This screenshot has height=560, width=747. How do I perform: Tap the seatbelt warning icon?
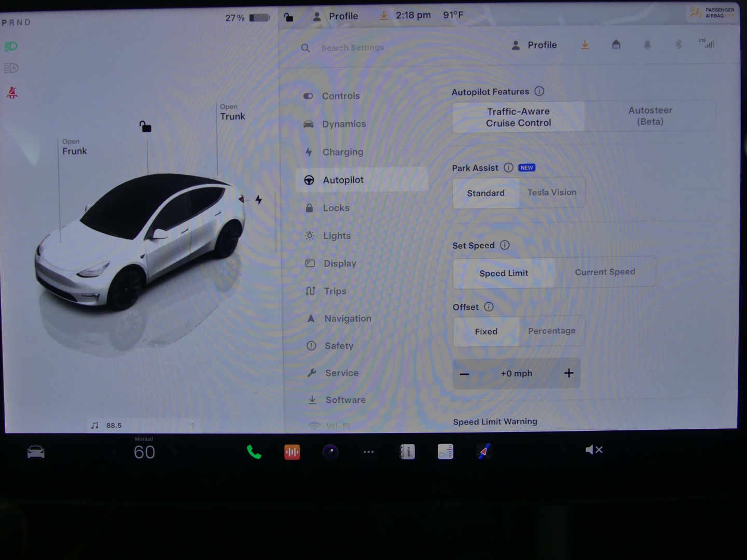[12, 93]
